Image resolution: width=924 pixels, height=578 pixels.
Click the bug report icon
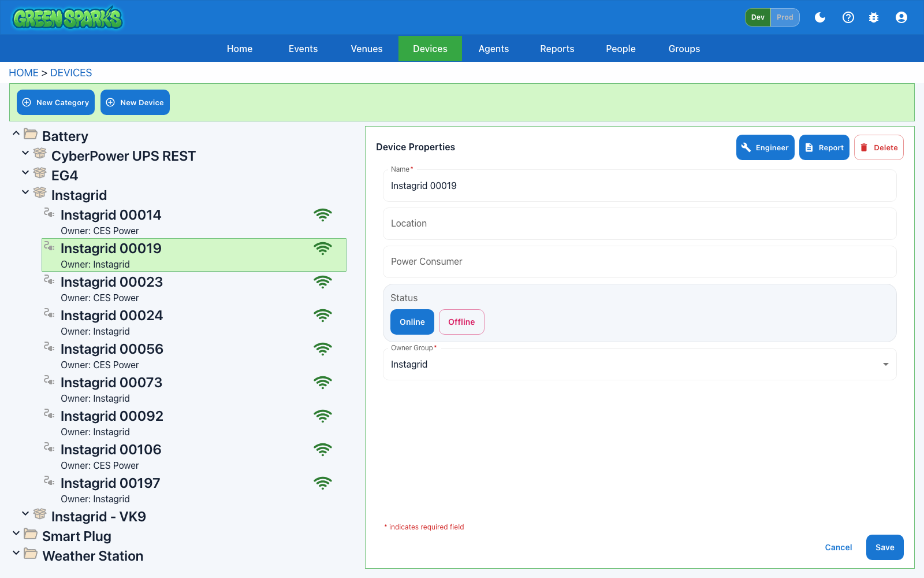click(874, 17)
